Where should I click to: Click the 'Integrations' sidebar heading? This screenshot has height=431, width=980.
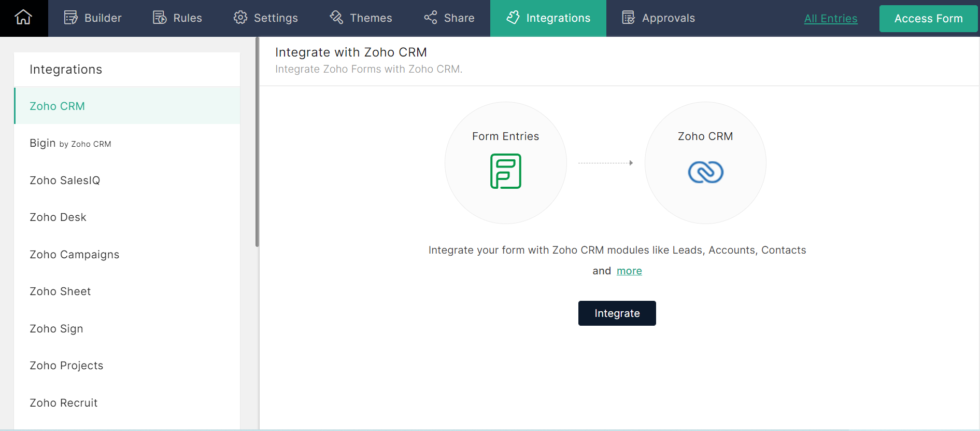click(66, 69)
